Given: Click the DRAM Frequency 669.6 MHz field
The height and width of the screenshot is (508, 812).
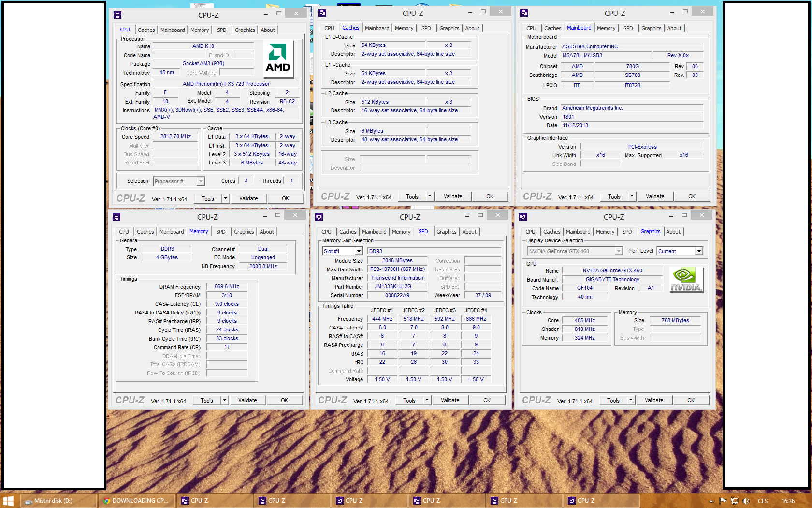Looking at the screenshot, I should 227,287.
